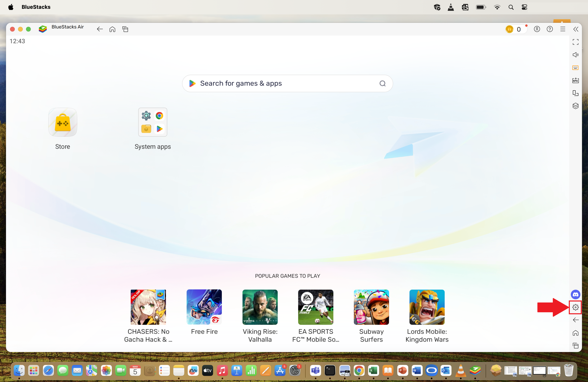This screenshot has width=588, height=382.
Task: Enter fullscreen mode
Action: pyautogui.click(x=576, y=42)
